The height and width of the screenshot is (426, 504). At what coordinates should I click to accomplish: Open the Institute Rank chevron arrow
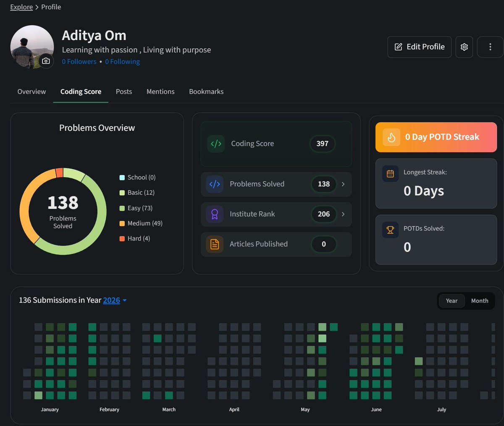tap(343, 214)
